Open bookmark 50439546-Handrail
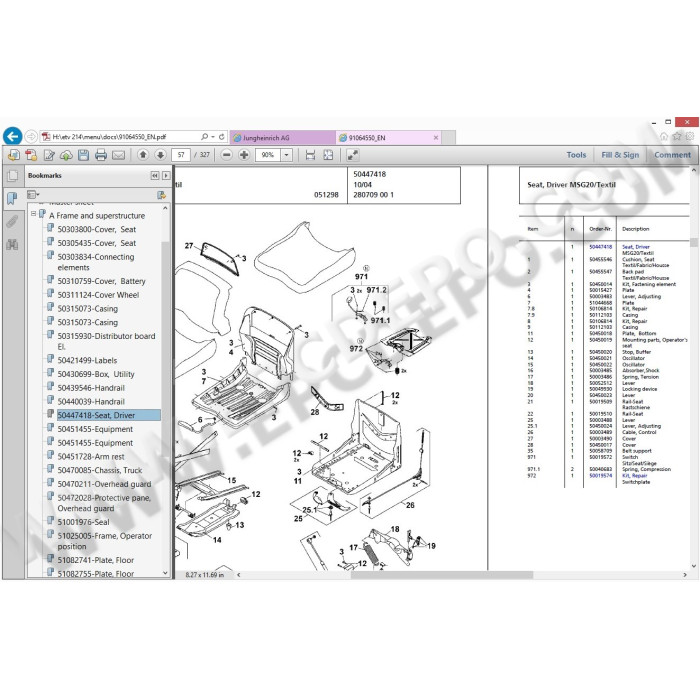Screen dimensions: 700x700 (x=91, y=388)
